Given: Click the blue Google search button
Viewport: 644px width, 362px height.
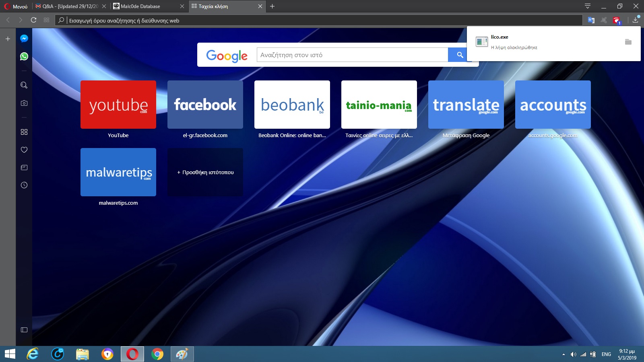Looking at the screenshot, I should click(x=460, y=55).
